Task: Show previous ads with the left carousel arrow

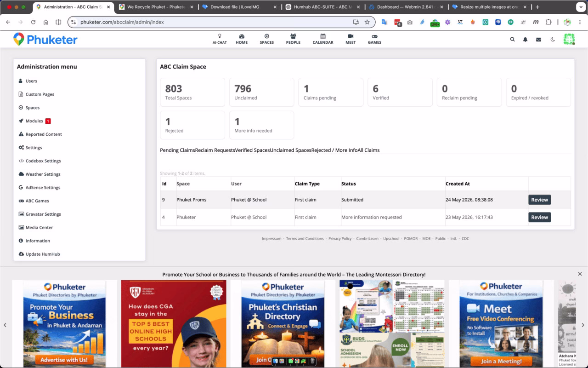Action: pos(5,325)
